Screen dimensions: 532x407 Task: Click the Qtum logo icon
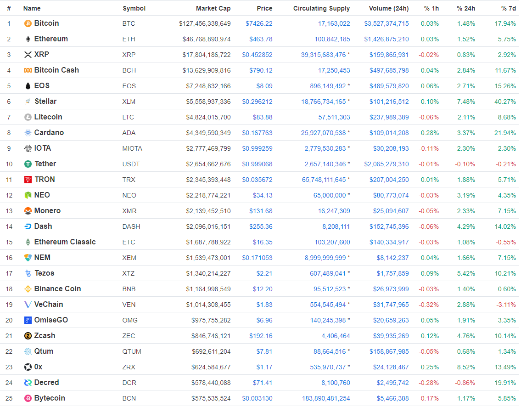(28, 351)
